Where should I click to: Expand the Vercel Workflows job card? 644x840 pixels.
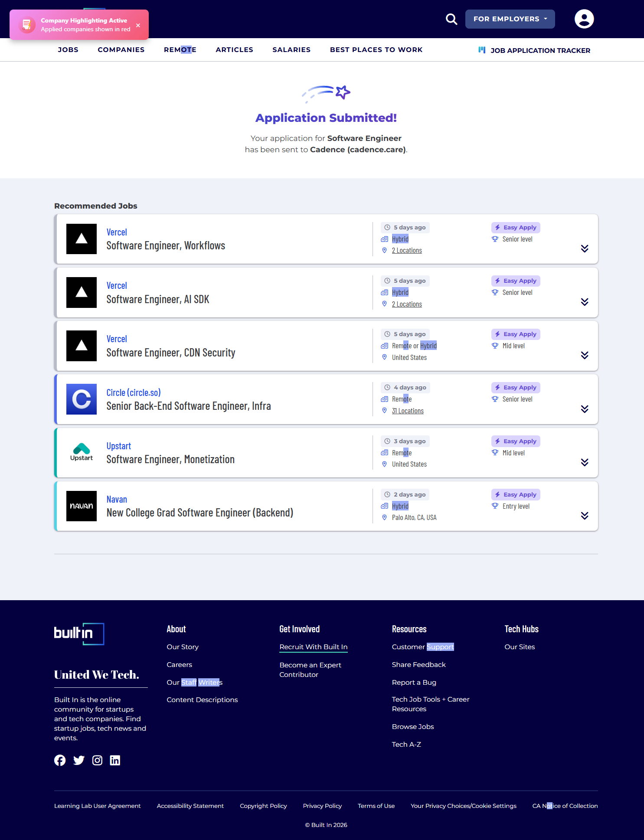(584, 248)
